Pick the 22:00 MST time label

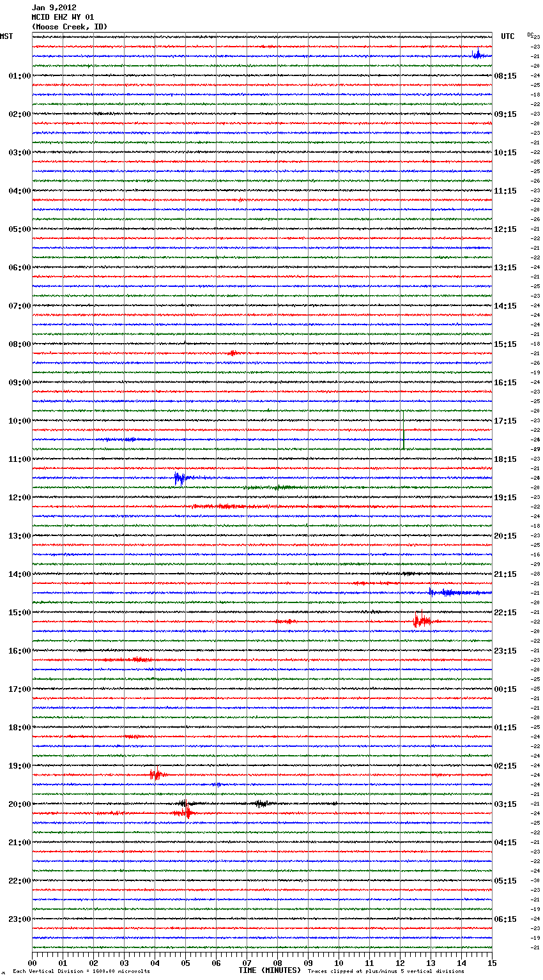tap(20, 881)
